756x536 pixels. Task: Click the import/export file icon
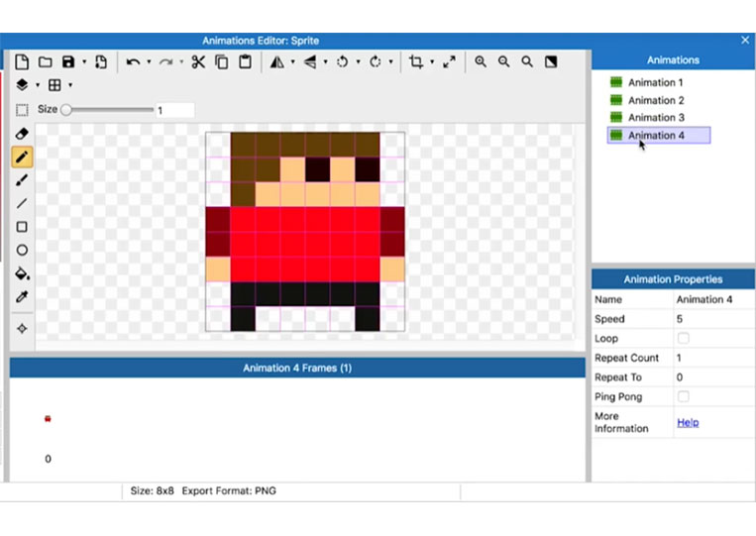click(101, 62)
